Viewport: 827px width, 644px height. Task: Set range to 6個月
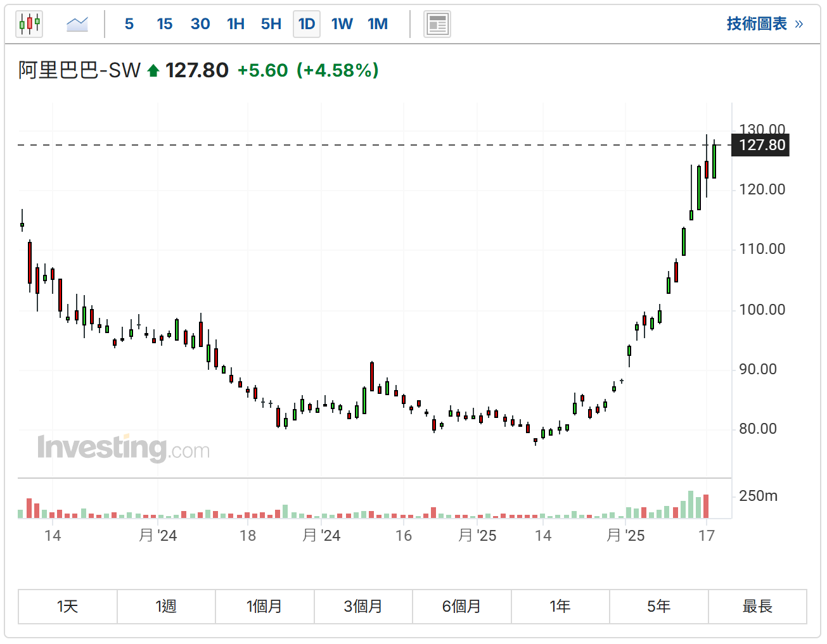(462, 607)
